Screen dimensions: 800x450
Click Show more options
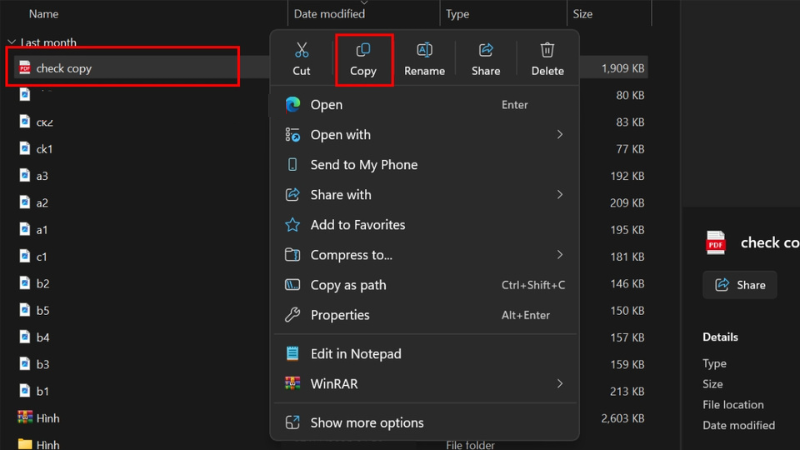[367, 423]
